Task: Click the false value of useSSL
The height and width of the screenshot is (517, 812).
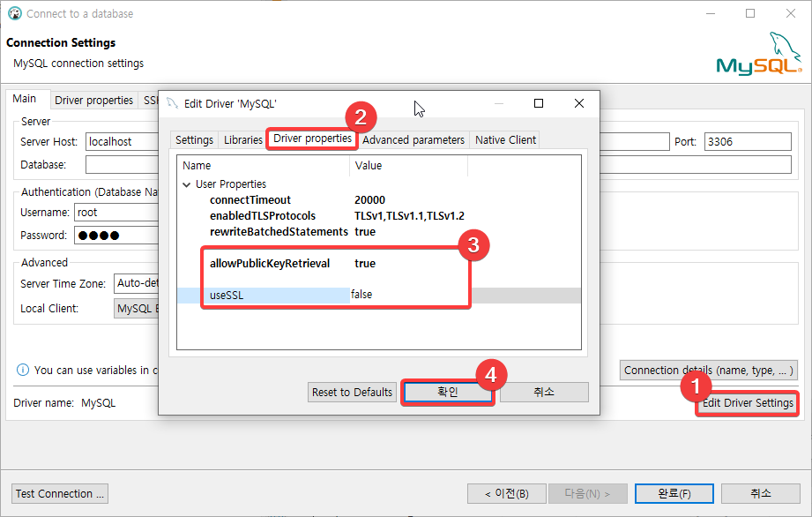Action: click(x=361, y=295)
